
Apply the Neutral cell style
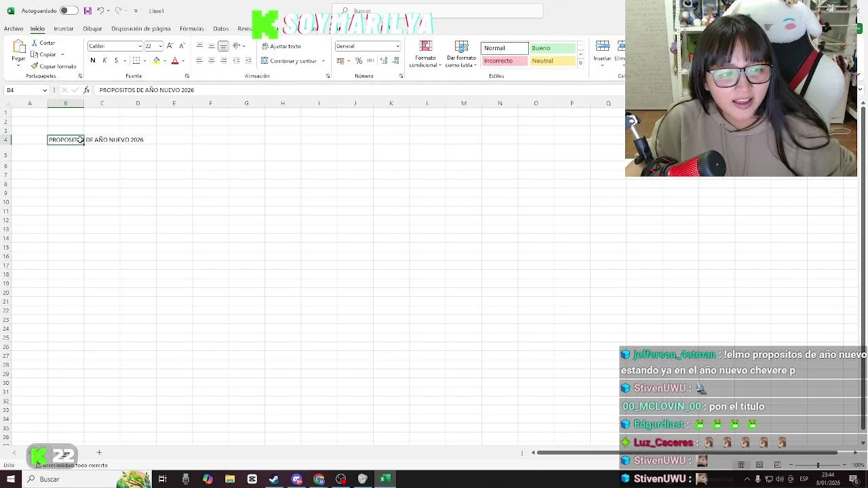coord(552,61)
